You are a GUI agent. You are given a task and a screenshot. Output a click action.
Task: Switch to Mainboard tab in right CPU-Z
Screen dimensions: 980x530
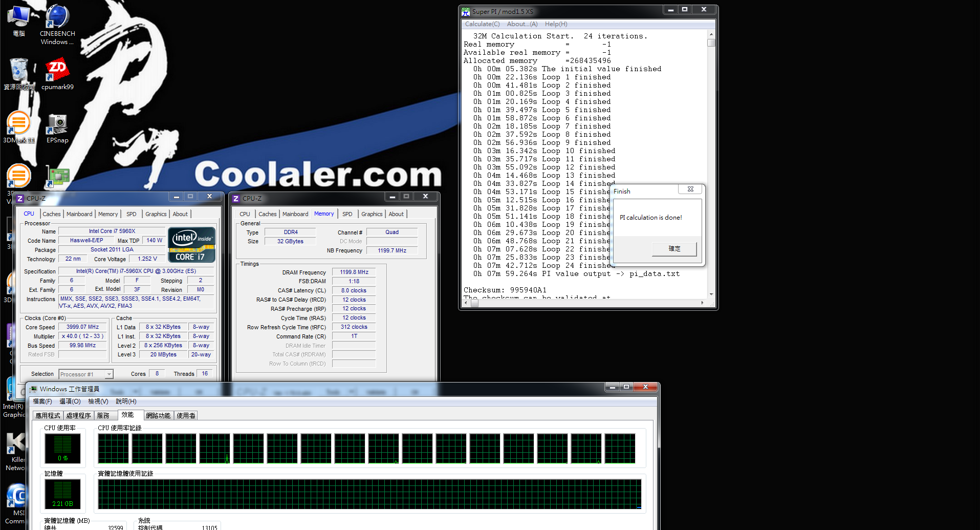point(295,214)
